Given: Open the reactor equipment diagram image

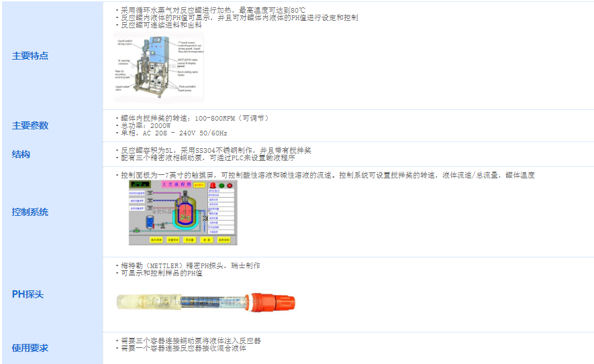Looking at the screenshot, I should (x=158, y=67).
